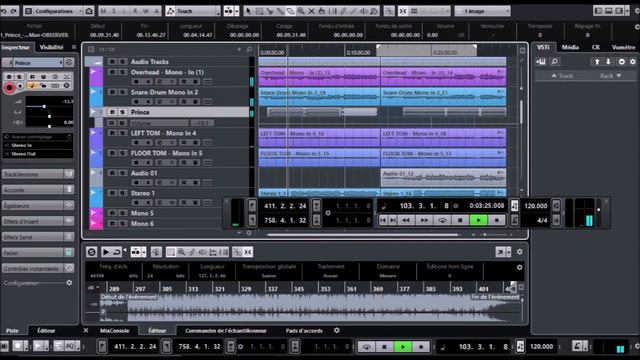This screenshot has height=360, width=640.
Task: Click the Redo arrow icon
Action: click(x=13, y=11)
